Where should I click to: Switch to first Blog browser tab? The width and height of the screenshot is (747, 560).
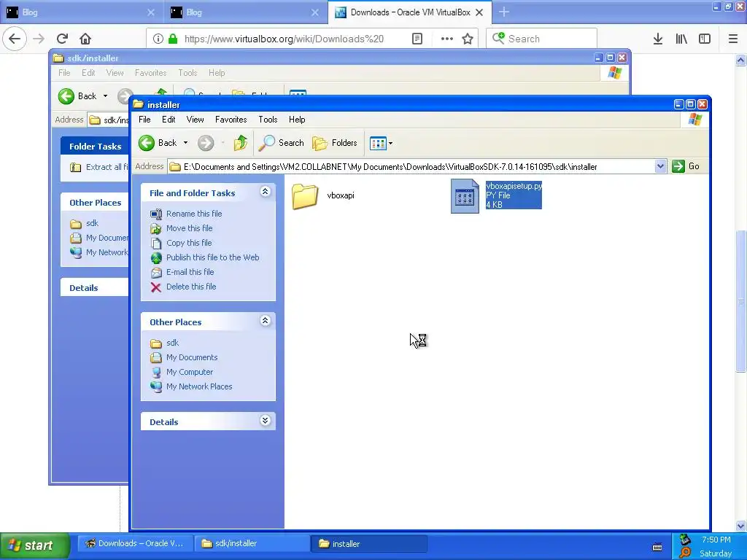point(82,12)
